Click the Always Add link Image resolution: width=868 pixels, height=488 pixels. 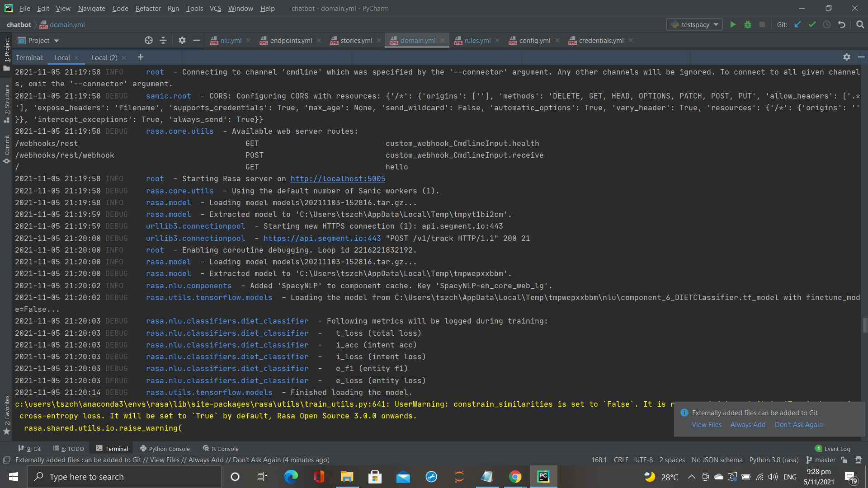click(x=748, y=425)
